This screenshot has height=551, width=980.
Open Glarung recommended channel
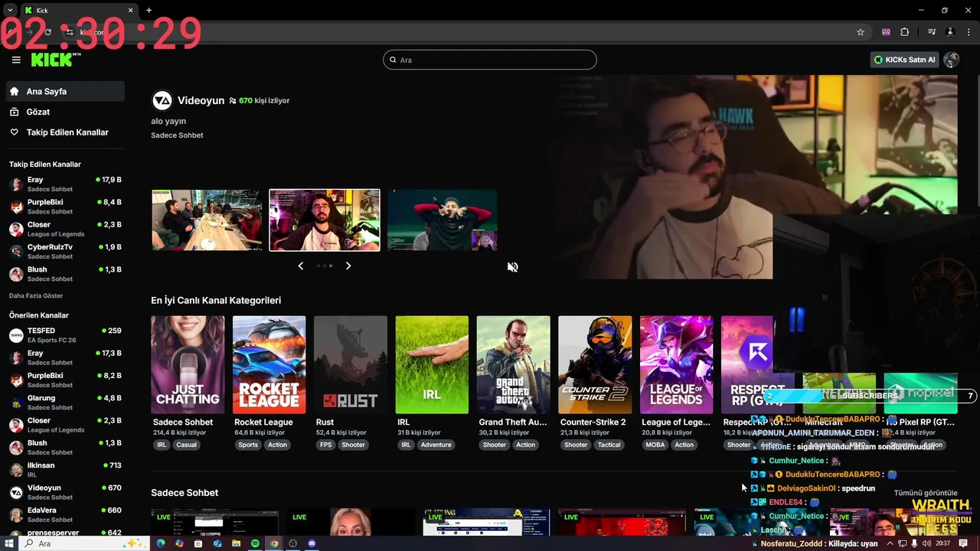[64, 403]
